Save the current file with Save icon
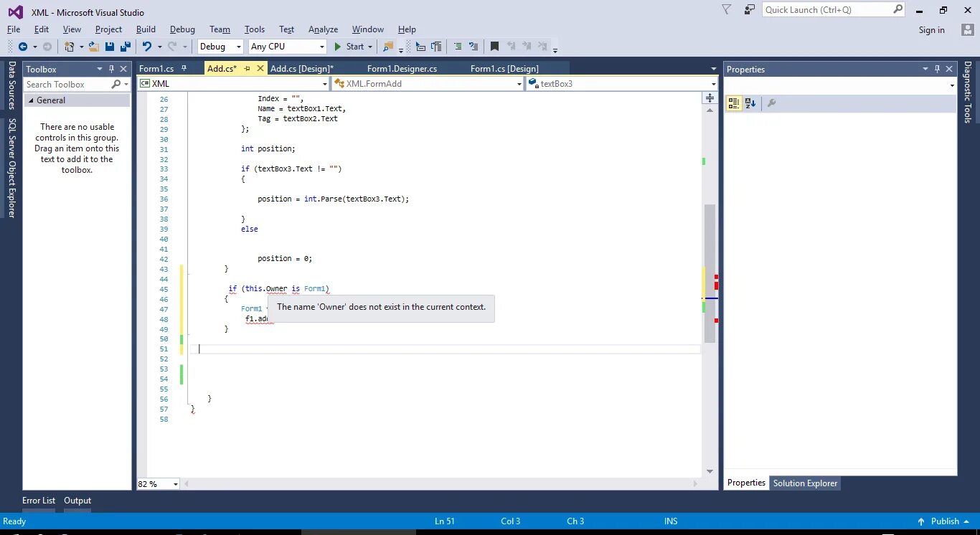This screenshot has width=980, height=535. pyautogui.click(x=110, y=47)
